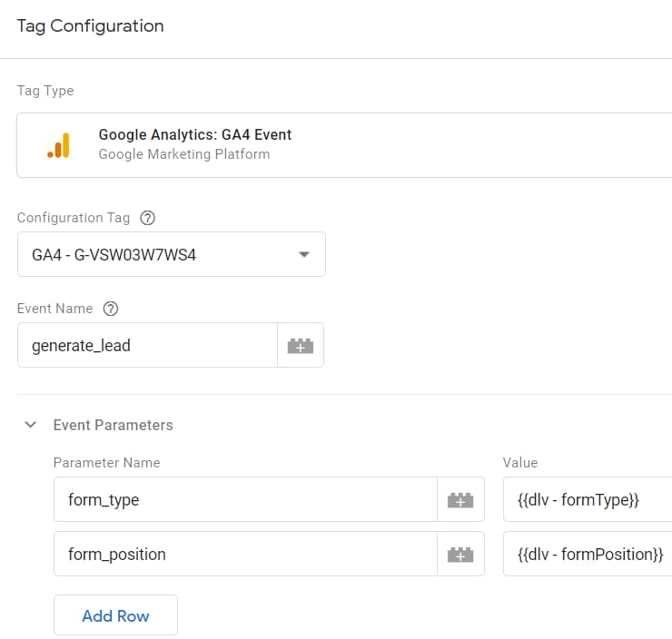
Task: Collapse the Event Parameters section
Action: 31,425
